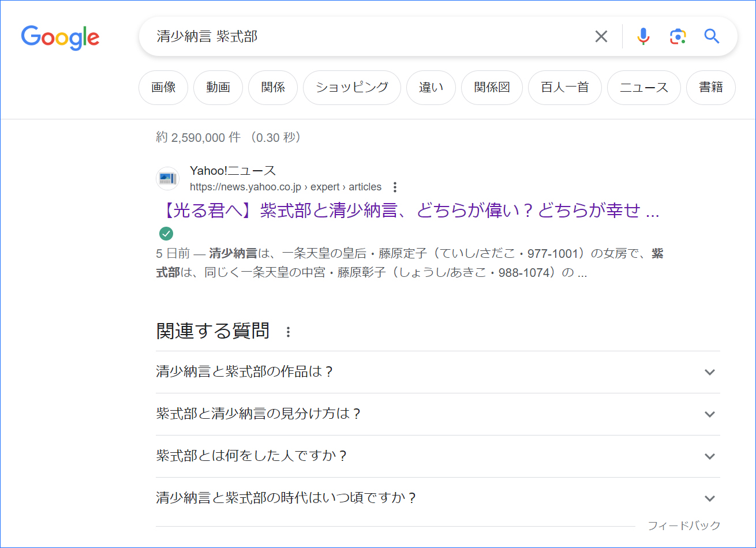Choose the 百人一首 filter chip
Screen dimensions: 756x548
coord(564,88)
